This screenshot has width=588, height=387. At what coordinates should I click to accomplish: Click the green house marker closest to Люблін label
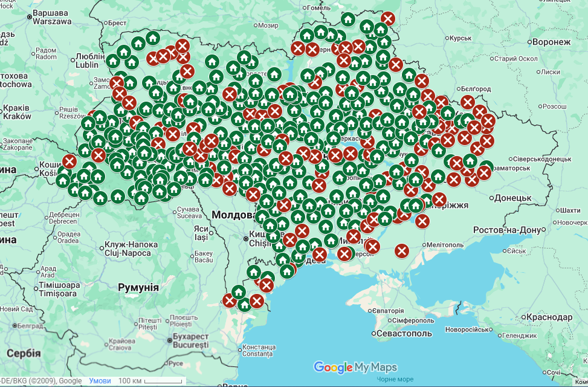(112, 61)
